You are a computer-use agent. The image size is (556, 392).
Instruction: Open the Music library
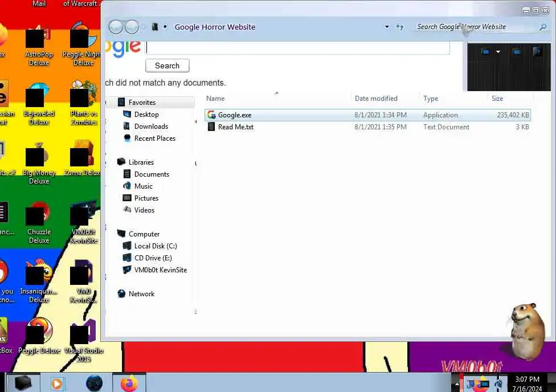pyautogui.click(x=143, y=186)
